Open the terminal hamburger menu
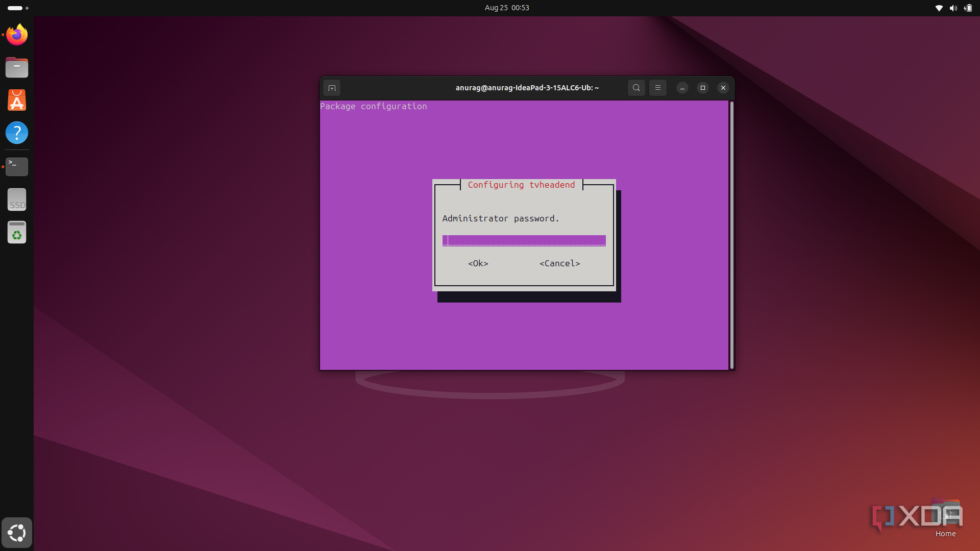Viewport: 980px width, 551px height. point(658,88)
